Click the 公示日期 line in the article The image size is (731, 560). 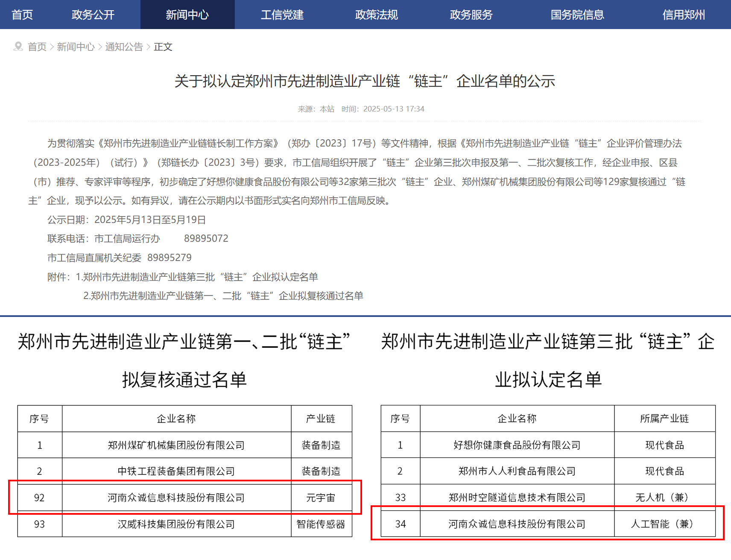(x=127, y=220)
